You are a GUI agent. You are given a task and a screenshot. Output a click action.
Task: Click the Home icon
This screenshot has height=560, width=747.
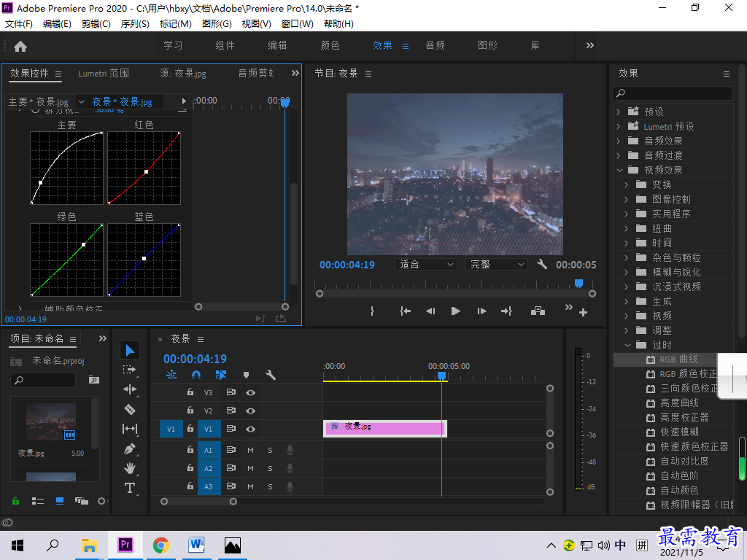(x=20, y=46)
